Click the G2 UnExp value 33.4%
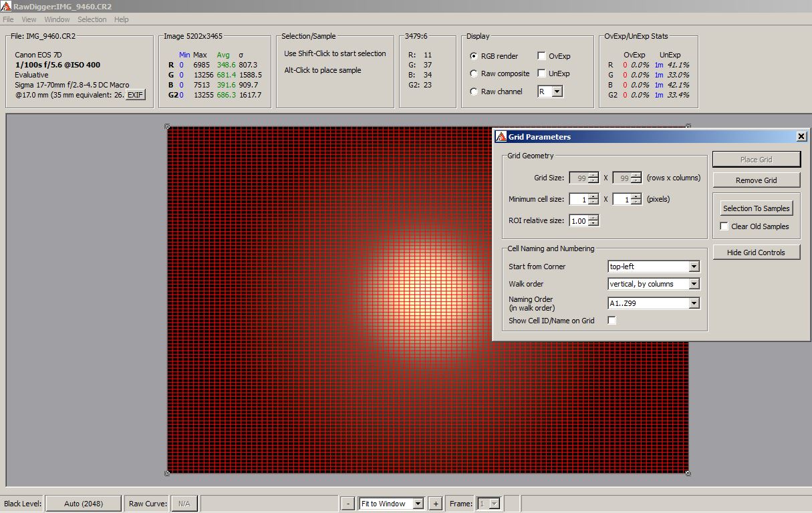The height and width of the screenshot is (513, 812). click(678, 95)
